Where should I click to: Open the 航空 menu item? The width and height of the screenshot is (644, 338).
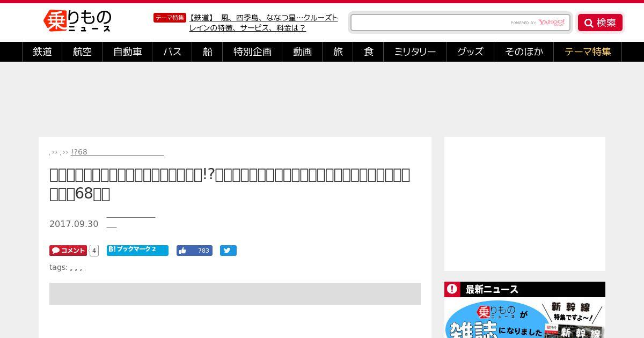pyautogui.click(x=82, y=52)
